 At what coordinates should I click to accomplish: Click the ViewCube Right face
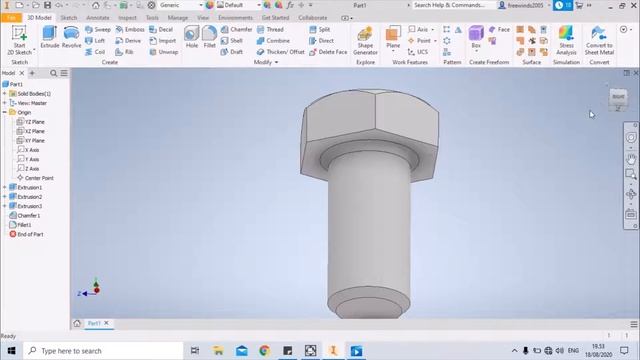pos(618,97)
